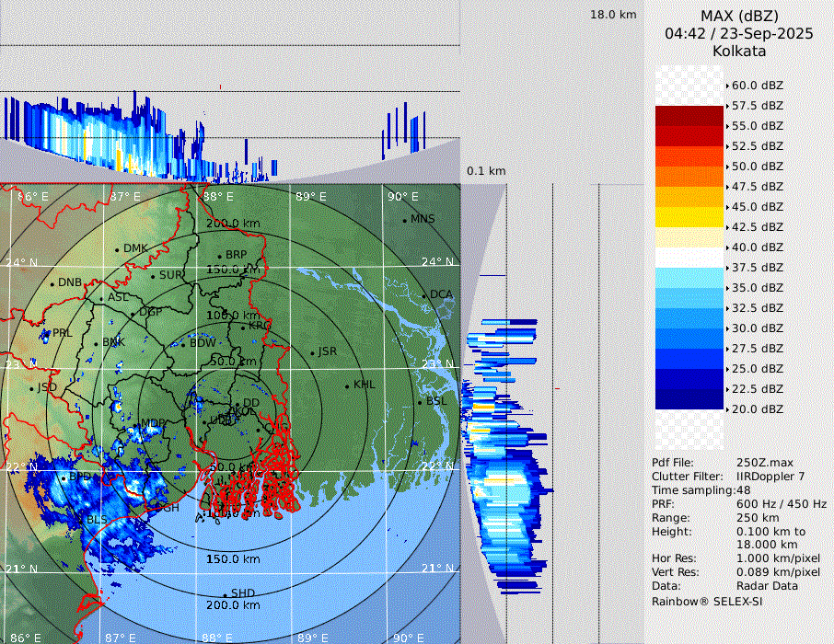
Task: Click the IIRDoppler 7 clutter filter value
Action: 770,477
